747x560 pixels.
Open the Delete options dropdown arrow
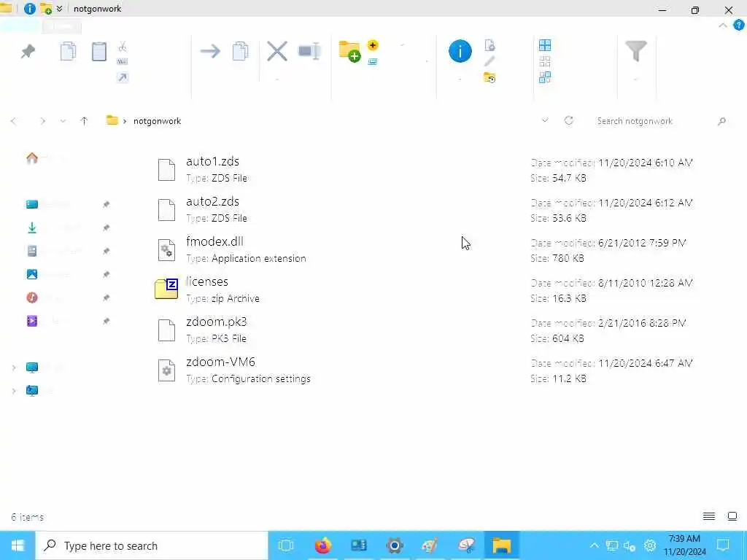coord(276,79)
